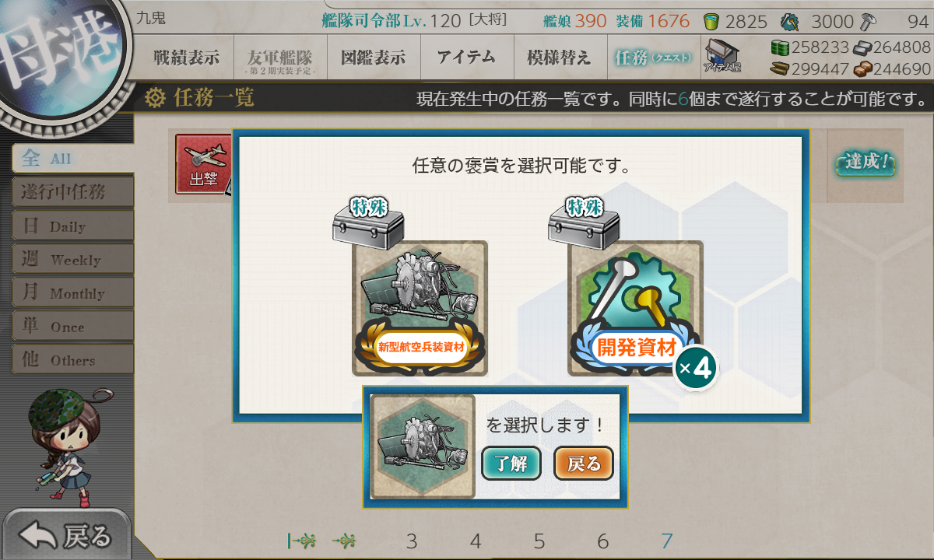Go back using bottom-left 戻る button
934x560 pixels.
pos(66,534)
